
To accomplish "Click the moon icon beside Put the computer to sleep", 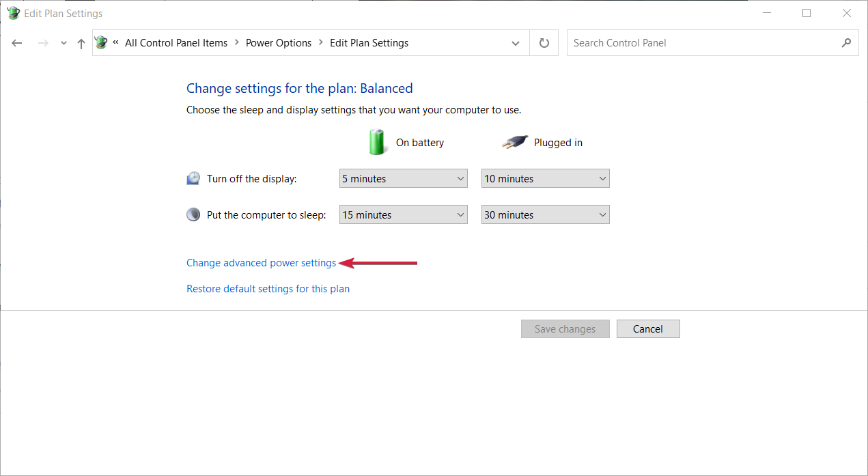I will point(193,214).
